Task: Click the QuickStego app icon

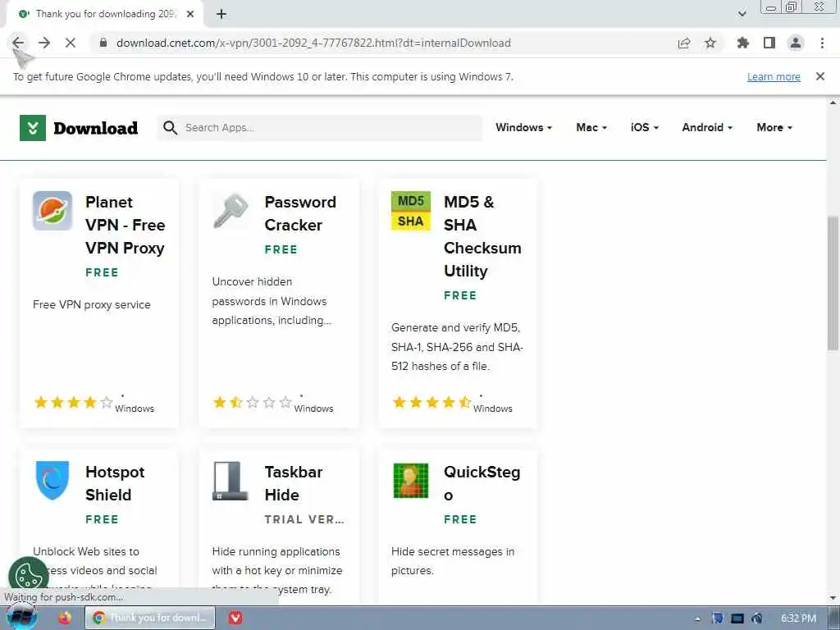Action: 411,481
